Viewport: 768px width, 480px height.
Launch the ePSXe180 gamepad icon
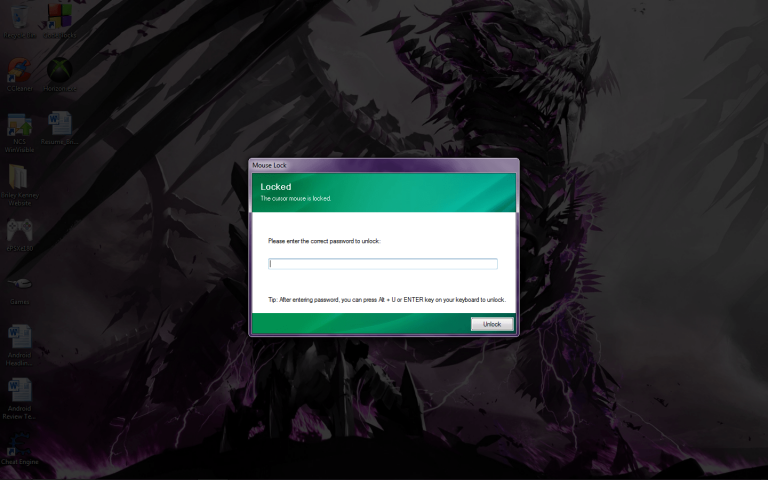coord(20,235)
